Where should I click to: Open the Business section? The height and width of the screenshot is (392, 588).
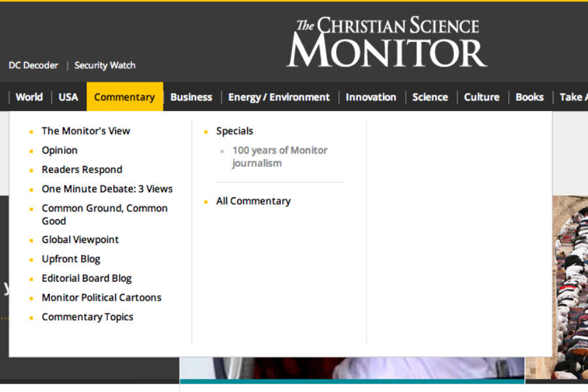tap(191, 97)
